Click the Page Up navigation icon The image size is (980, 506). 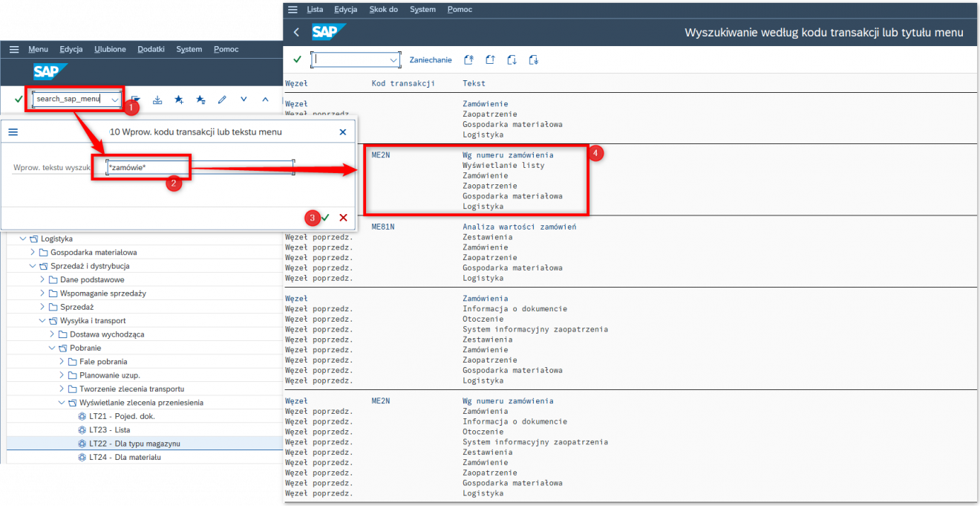[x=490, y=59]
